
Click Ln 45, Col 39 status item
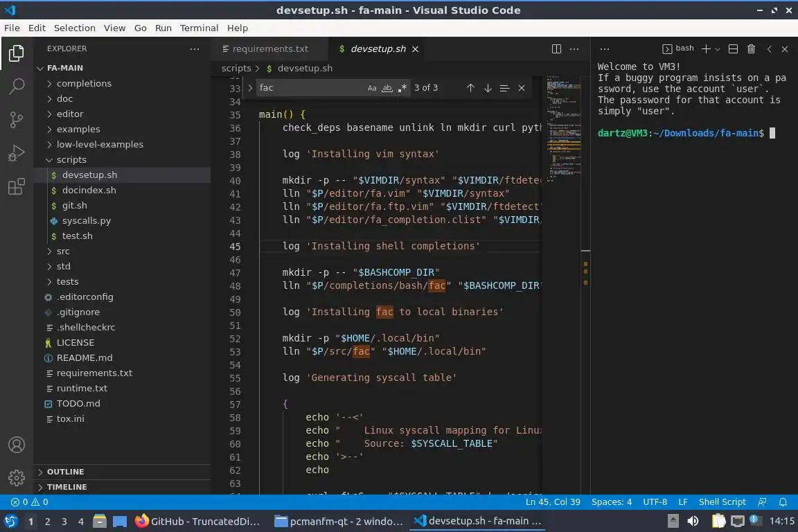coord(553,502)
